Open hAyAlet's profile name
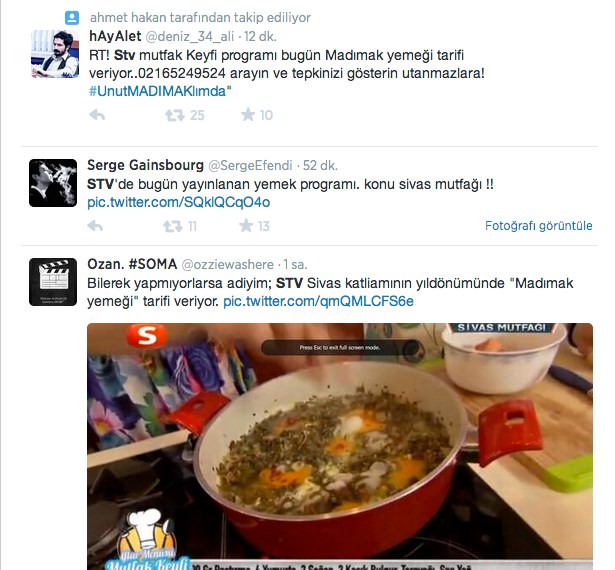This screenshot has width=615, height=570. (115, 36)
